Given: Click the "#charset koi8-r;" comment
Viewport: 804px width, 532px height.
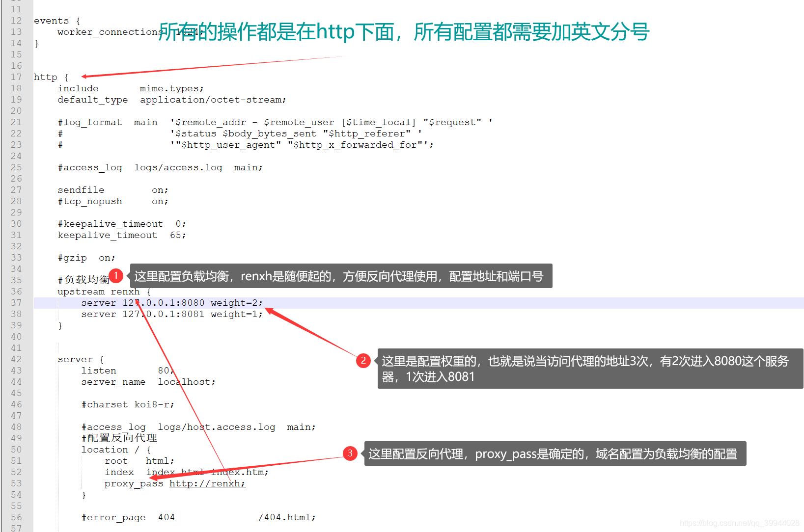Looking at the screenshot, I should tap(128, 404).
